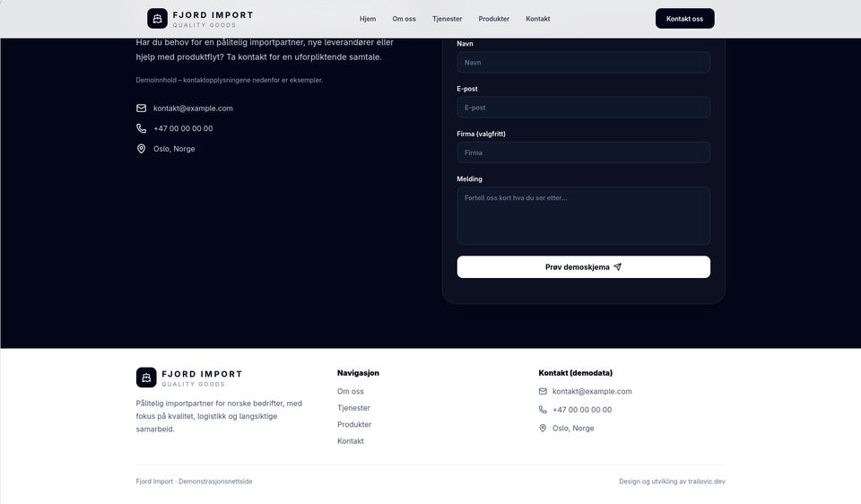Click the Fjord Import logo icon in footer

(146, 378)
